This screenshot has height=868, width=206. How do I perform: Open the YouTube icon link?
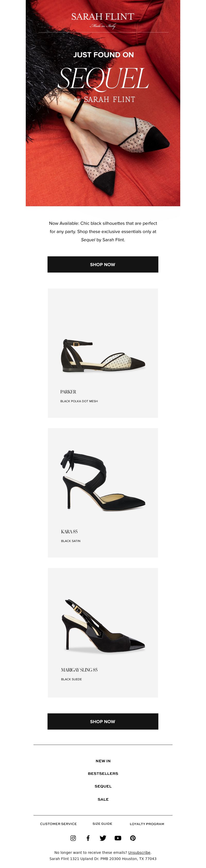coord(118,838)
